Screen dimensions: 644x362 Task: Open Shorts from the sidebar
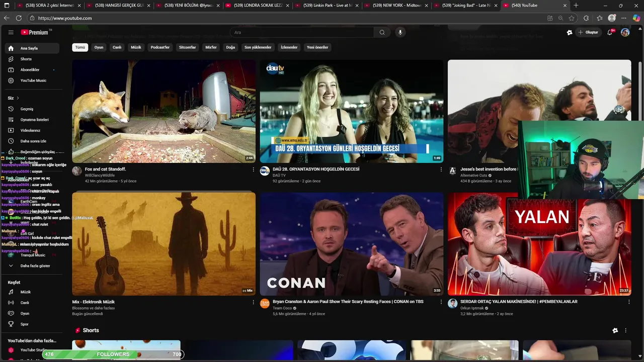(x=26, y=59)
